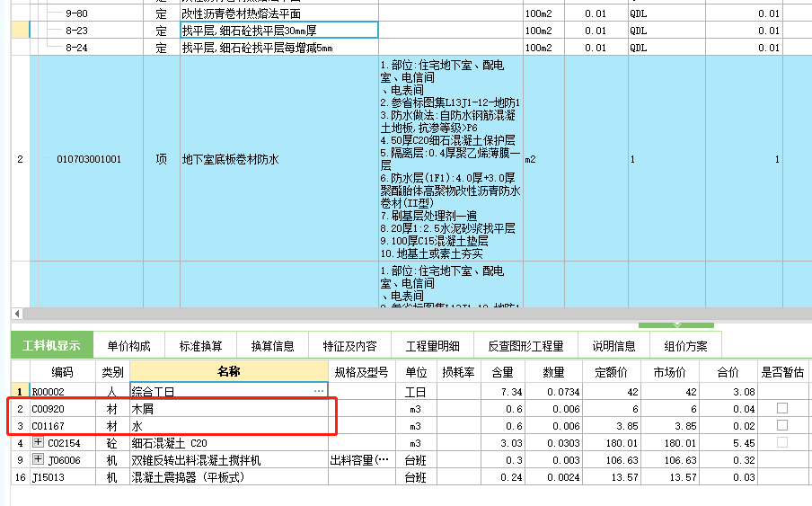Click the 定额价 column header
The width and height of the screenshot is (812, 506).
(611, 371)
